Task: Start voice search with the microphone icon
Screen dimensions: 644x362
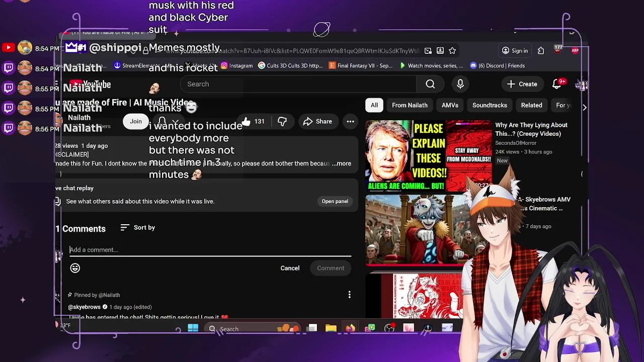Action: [460, 84]
